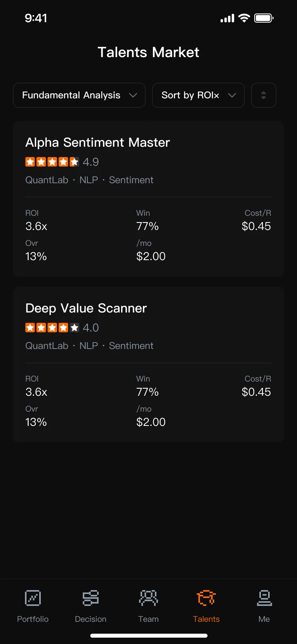
Task: Switch to the Team tab label
Action: coord(148,619)
